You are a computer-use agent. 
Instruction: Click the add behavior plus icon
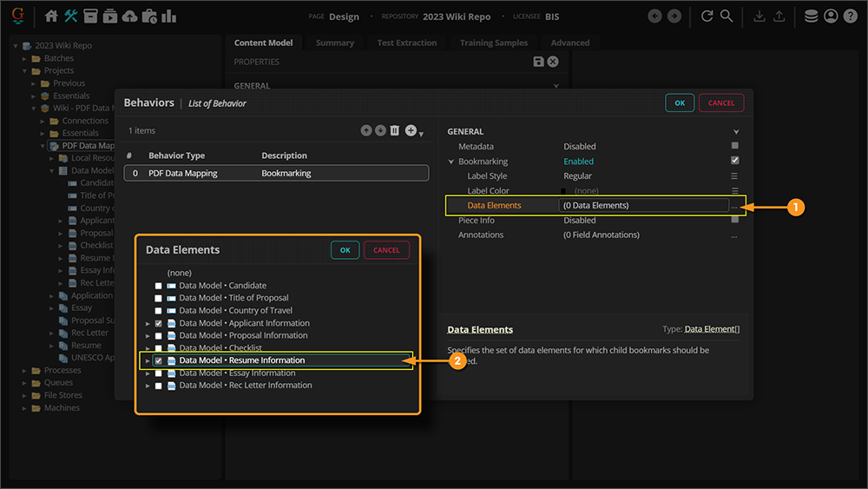(x=411, y=130)
